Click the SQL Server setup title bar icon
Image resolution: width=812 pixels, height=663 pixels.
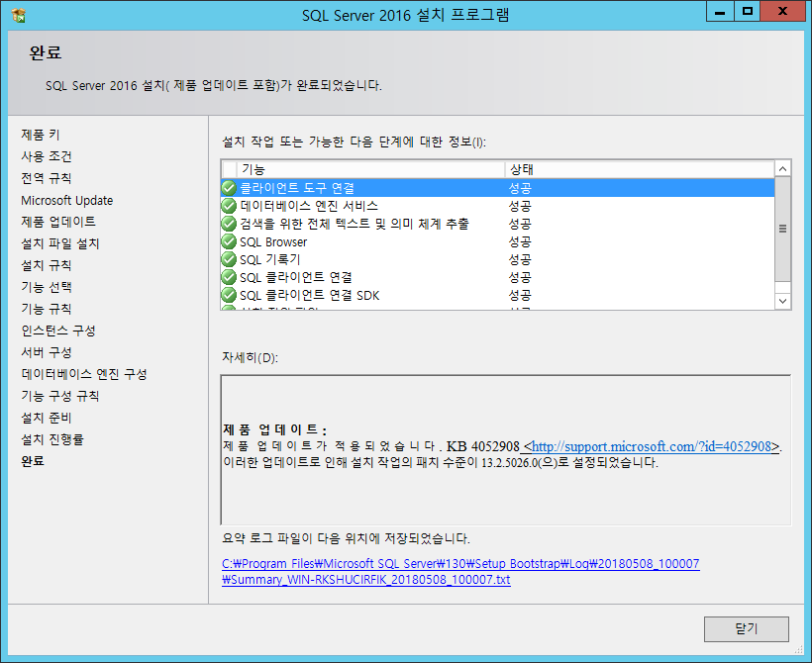(x=18, y=15)
